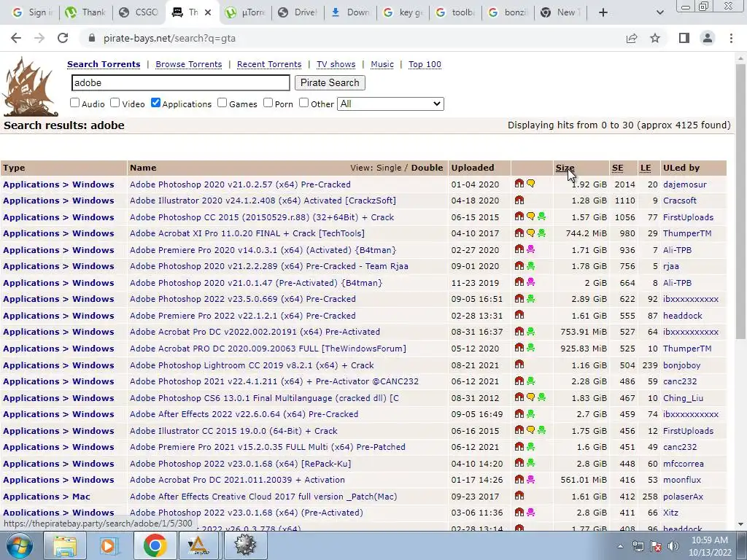The width and height of the screenshot is (747, 560).
Task: Toggle the Games checkbox
Action: point(222,103)
